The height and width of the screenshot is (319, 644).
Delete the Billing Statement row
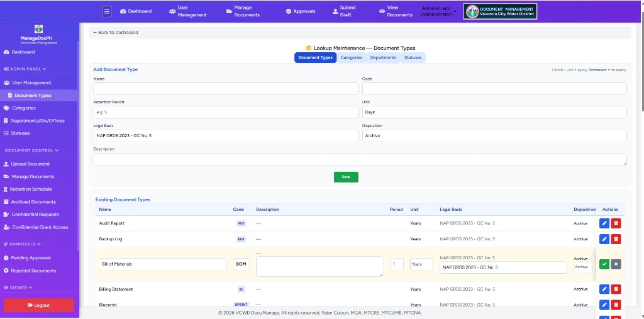coord(616,289)
